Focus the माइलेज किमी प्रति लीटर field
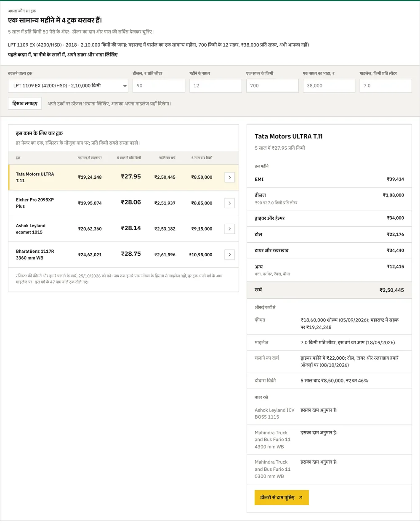This screenshot has width=420, height=528. tap(385, 85)
